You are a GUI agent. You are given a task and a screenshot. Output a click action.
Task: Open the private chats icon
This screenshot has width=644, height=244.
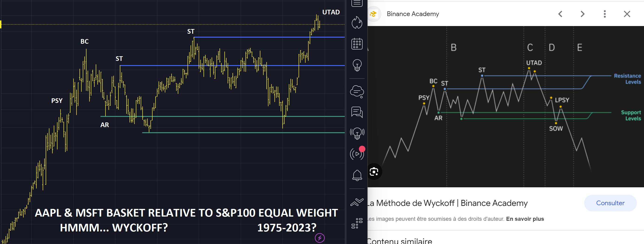(357, 112)
